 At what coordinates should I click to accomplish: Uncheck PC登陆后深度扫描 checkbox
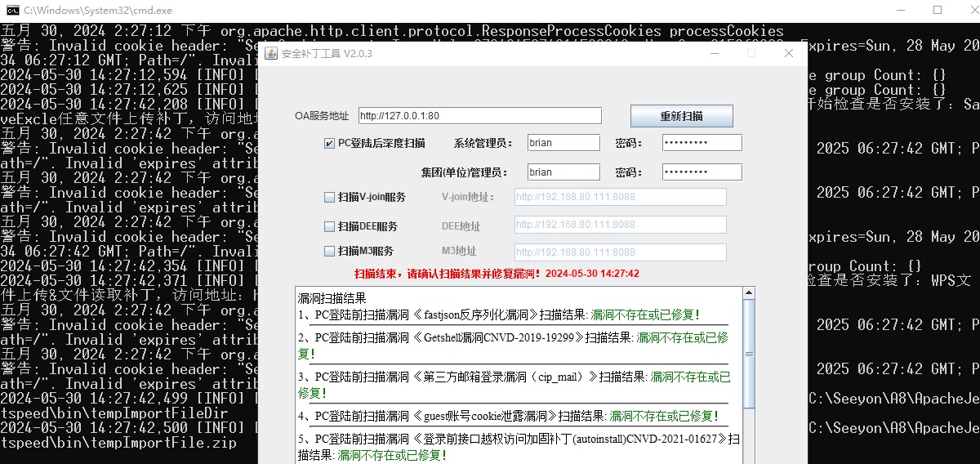[329, 143]
